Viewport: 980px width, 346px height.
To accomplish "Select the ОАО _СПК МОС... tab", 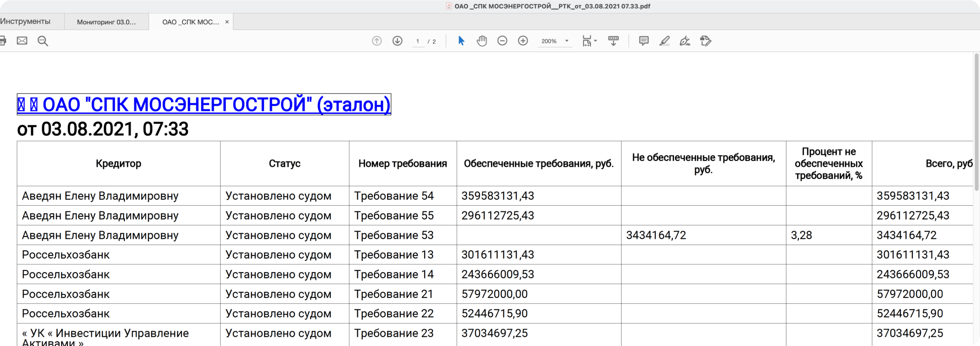I will tap(190, 22).
